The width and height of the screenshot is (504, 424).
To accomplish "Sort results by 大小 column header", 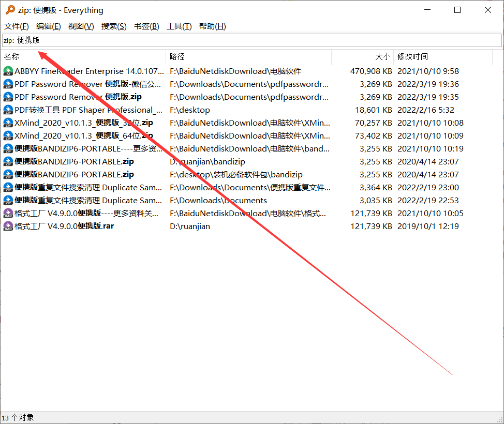I will [x=362, y=57].
